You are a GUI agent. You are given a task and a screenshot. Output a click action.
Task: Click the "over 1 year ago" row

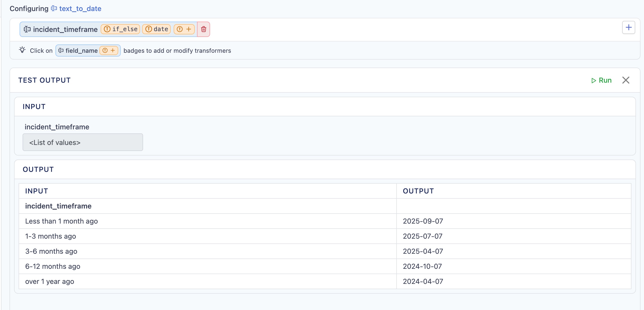pyautogui.click(x=50, y=281)
